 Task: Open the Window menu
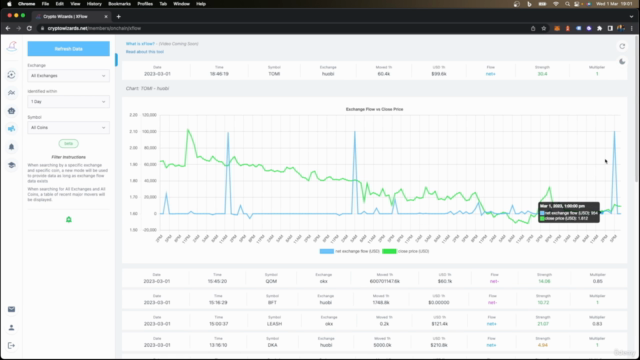click(181, 4)
